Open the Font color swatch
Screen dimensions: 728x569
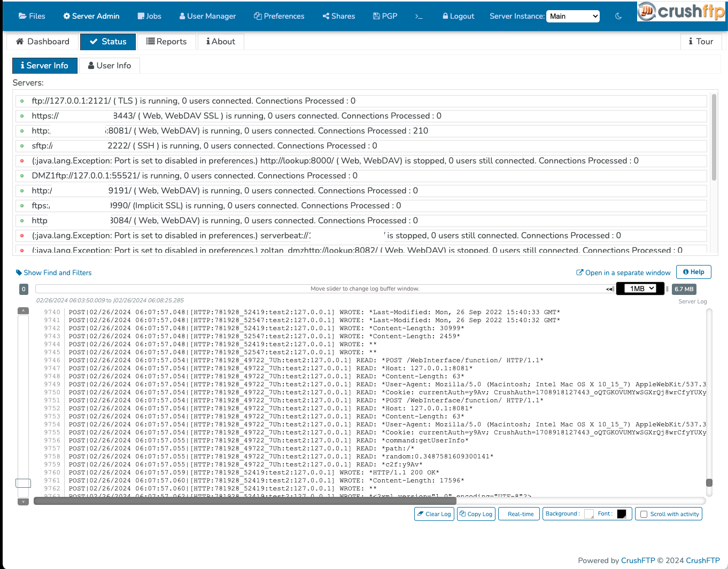pyautogui.click(x=622, y=514)
